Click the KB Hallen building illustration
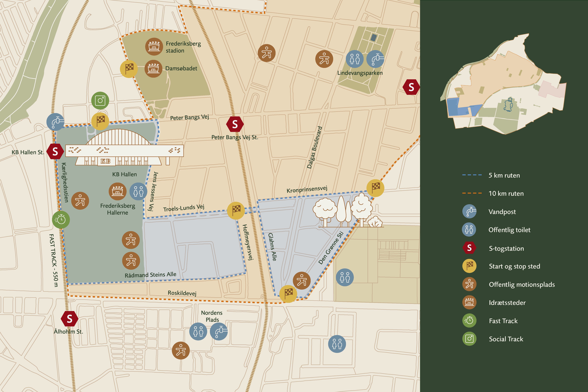This screenshot has width=588, height=392. click(124, 147)
